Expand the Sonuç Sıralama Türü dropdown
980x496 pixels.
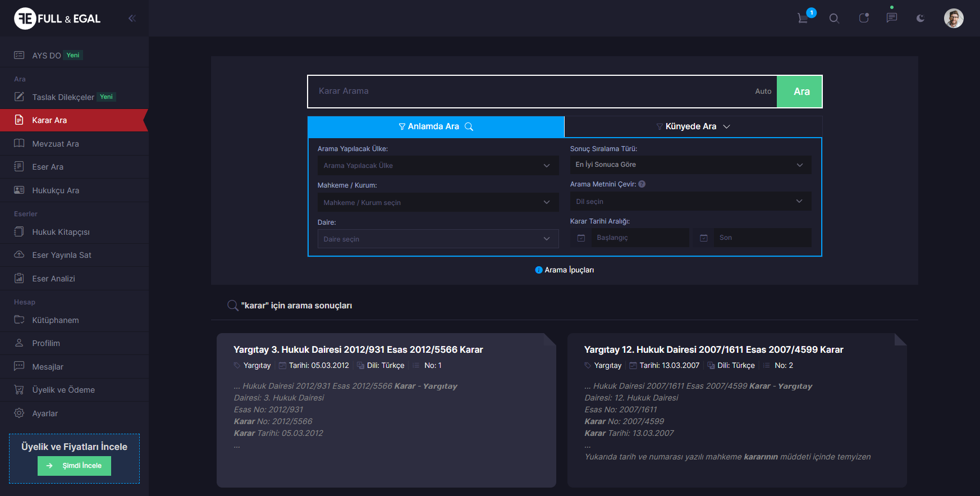tap(690, 165)
